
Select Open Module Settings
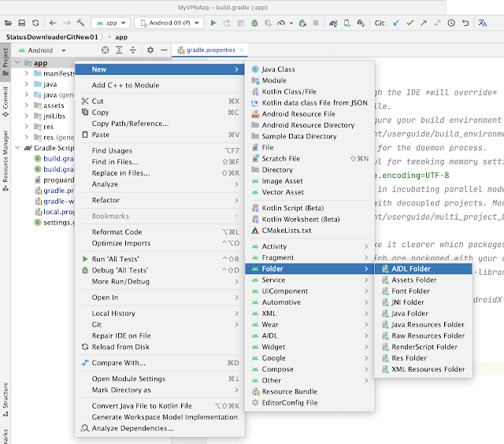(160, 379)
